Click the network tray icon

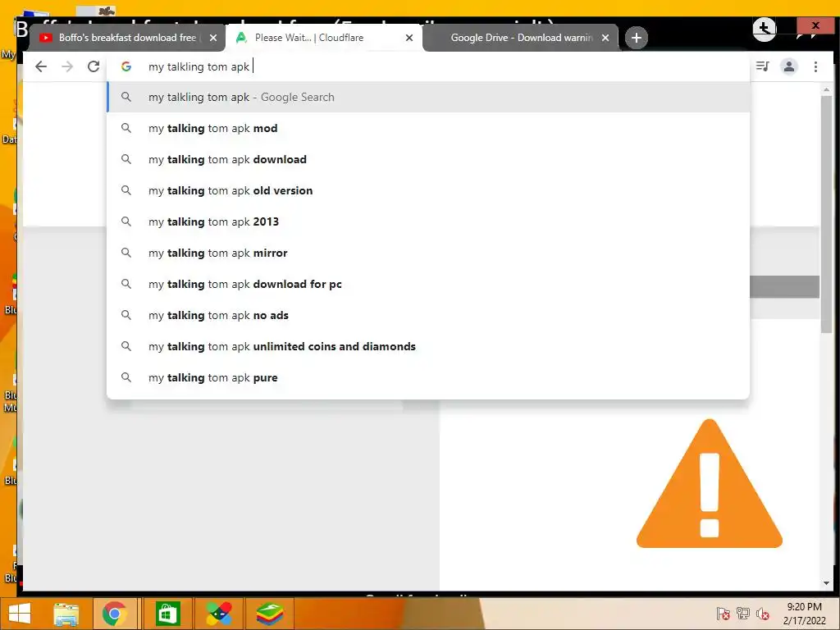tap(743, 614)
